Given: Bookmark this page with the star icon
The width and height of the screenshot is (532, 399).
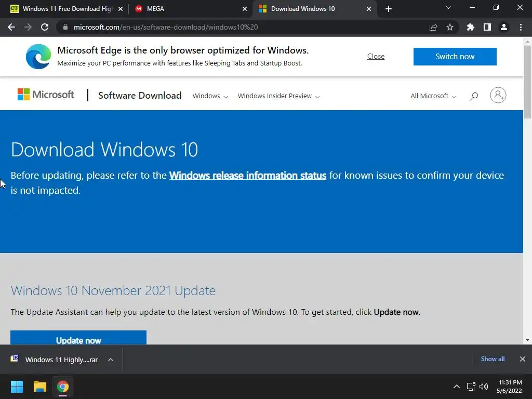Looking at the screenshot, I should pos(450,27).
